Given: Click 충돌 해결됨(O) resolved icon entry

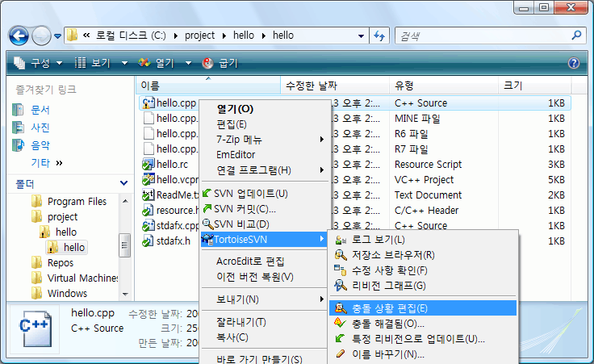Looking at the screenshot, I should pyautogui.click(x=340, y=324).
